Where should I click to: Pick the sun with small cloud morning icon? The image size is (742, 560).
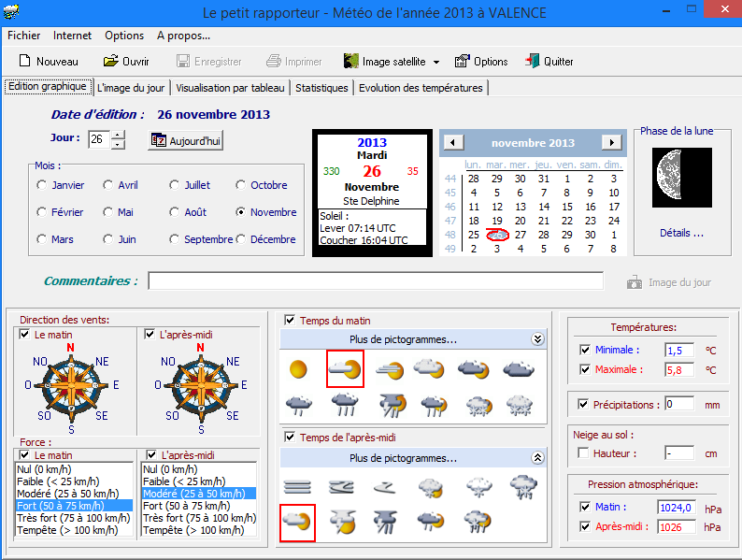point(345,368)
